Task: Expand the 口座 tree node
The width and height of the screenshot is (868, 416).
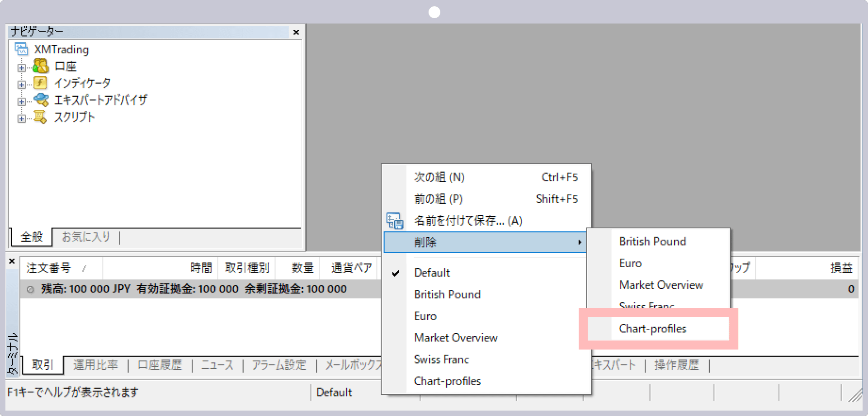Action: coord(21,68)
